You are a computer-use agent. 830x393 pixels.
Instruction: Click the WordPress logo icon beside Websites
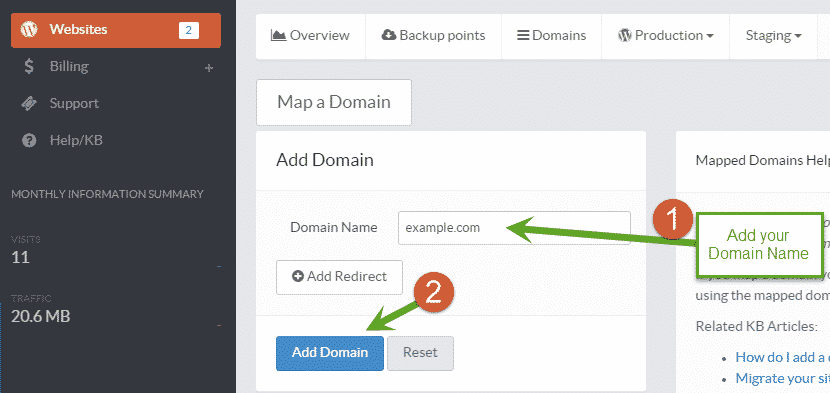[29, 30]
